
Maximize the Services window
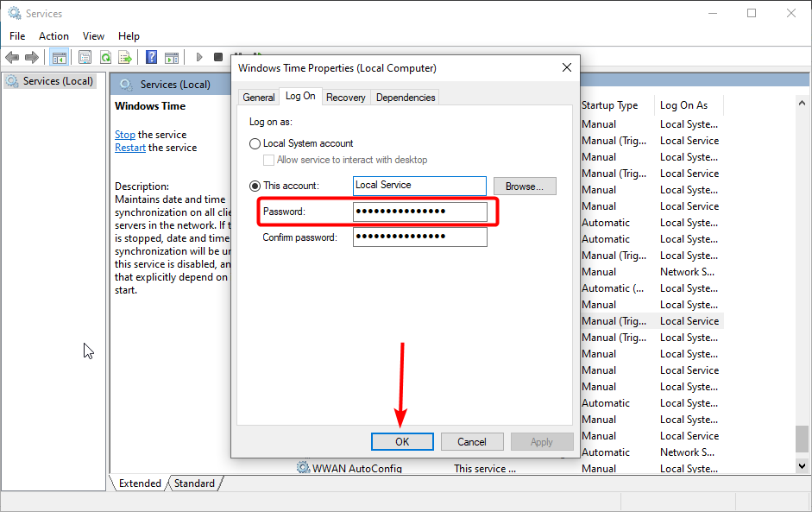tap(752, 14)
